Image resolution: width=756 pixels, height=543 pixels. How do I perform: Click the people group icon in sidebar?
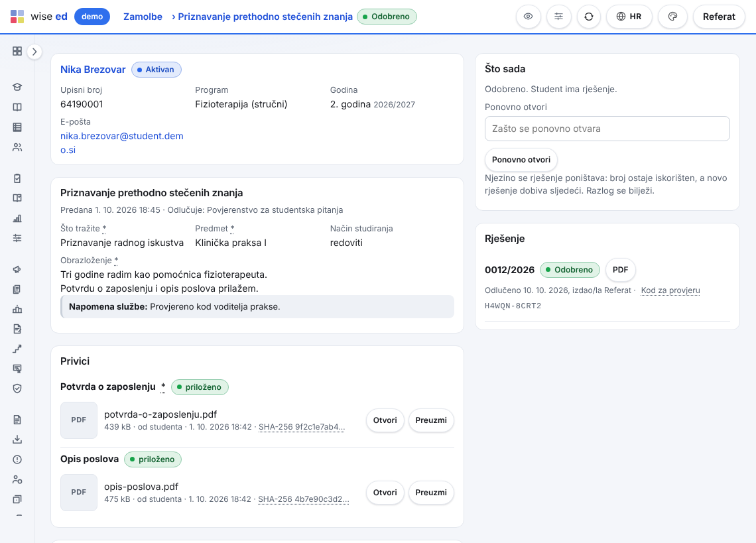(x=17, y=147)
